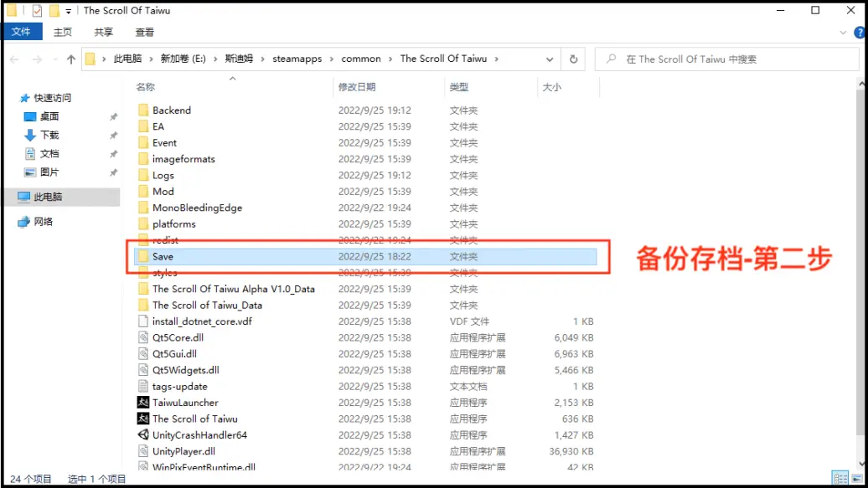Open 图片 in the navigation pane

[x=49, y=172]
